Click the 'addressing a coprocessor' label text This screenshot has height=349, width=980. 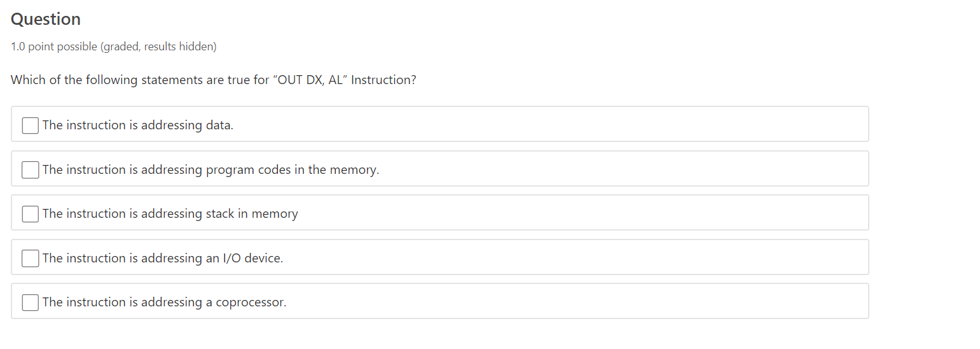[164, 303]
